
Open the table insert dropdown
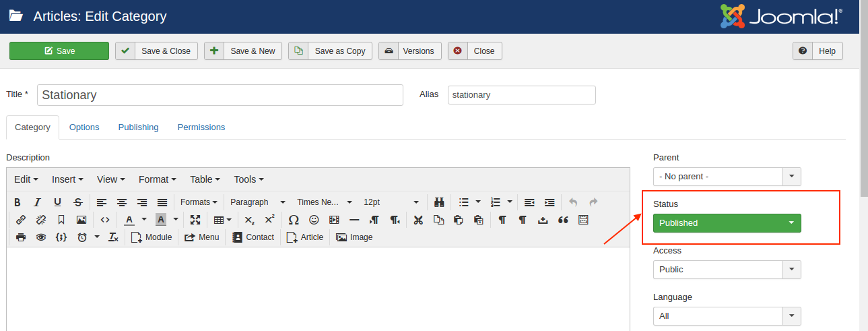pyautogui.click(x=223, y=220)
